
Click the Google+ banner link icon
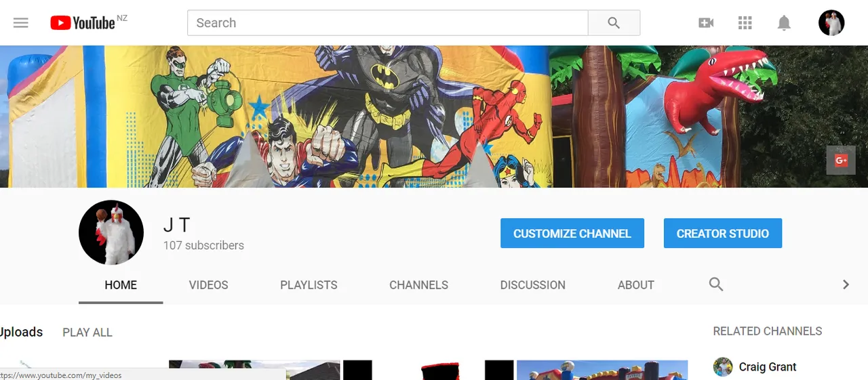[841, 161]
